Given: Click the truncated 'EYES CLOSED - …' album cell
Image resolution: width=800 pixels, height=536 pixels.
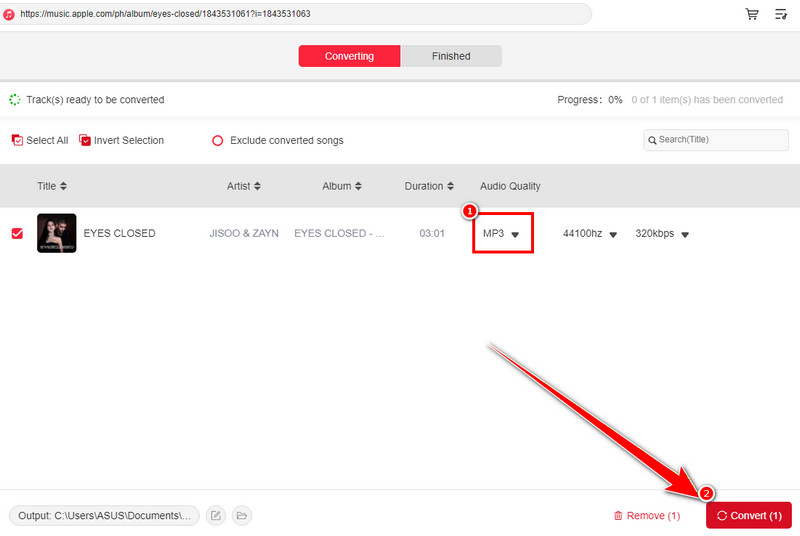Looking at the screenshot, I should [339, 234].
